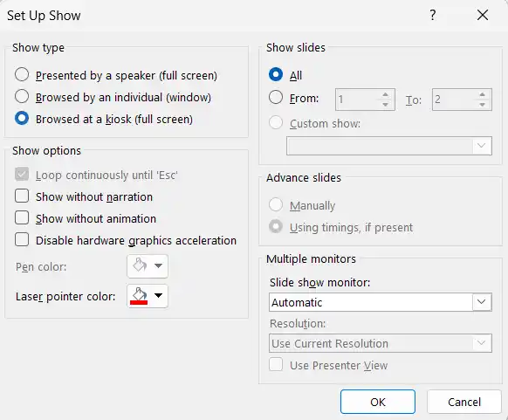Viewport: 508px width, 420px height.
Task: Click the OK button
Action: tap(378, 402)
